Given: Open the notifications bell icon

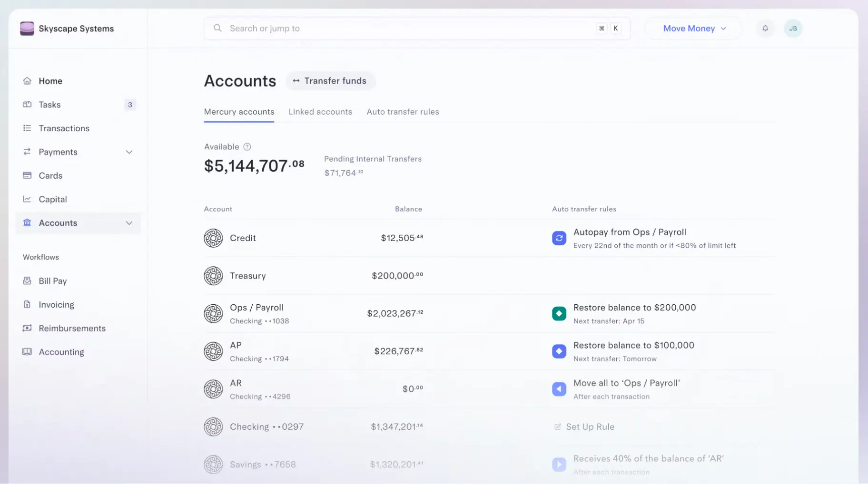Looking at the screenshot, I should click(x=765, y=29).
